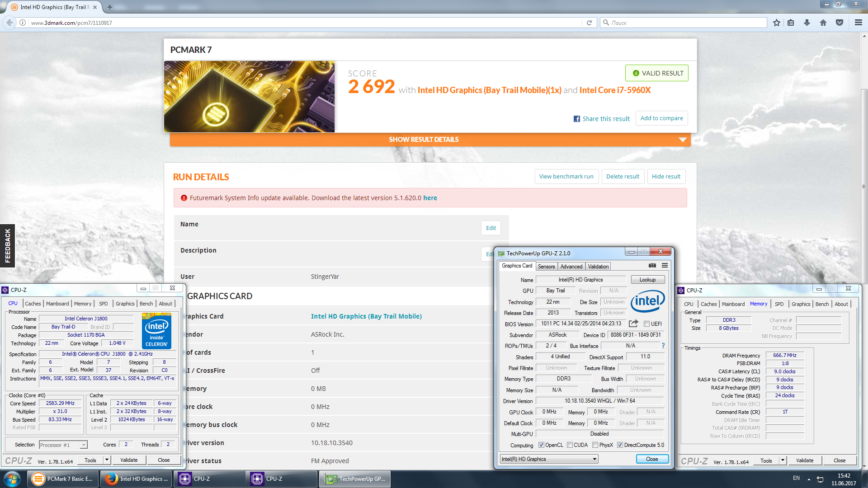
Task: Open SPD tab in right CPU-Z
Action: click(779, 304)
